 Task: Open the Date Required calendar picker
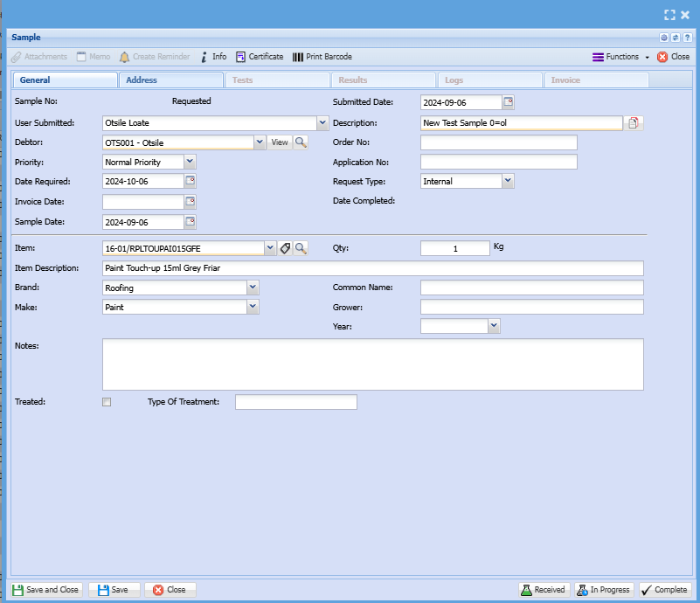[191, 181]
